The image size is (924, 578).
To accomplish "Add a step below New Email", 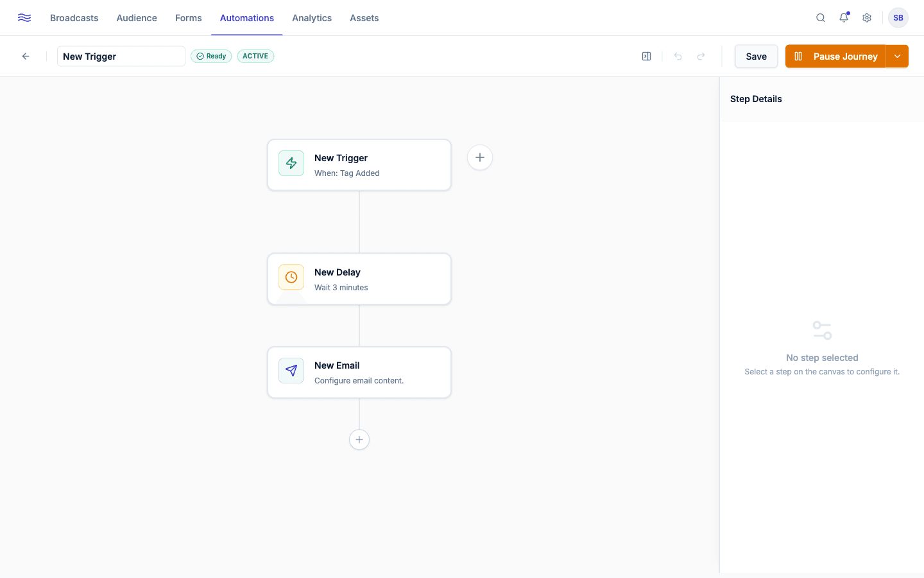I will point(359,440).
